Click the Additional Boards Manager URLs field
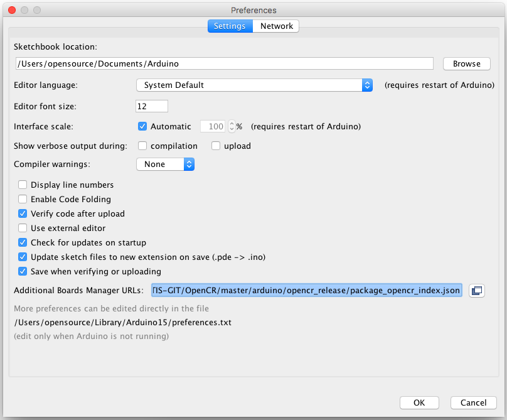507x420 pixels. coord(306,291)
